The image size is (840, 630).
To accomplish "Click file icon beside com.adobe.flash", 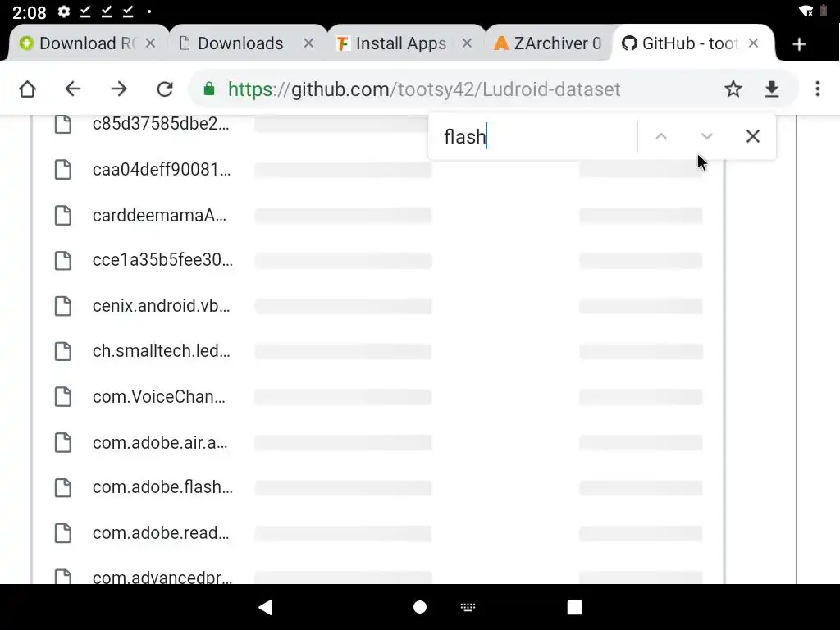I will [63, 487].
